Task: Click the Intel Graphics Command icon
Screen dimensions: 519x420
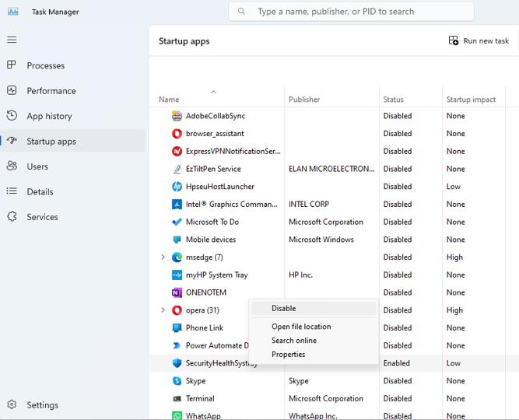Action: coord(177,205)
